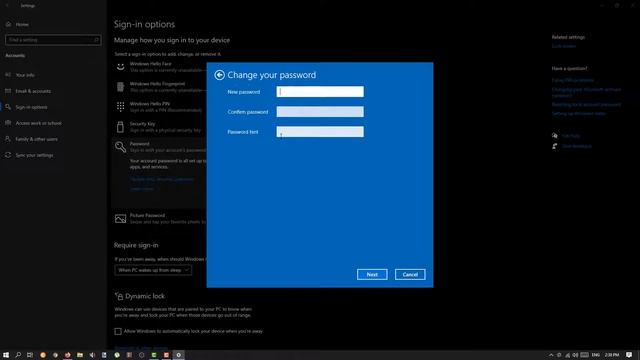Click the Sync your settings icon
The height and width of the screenshot is (360, 640).
tap(8, 155)
